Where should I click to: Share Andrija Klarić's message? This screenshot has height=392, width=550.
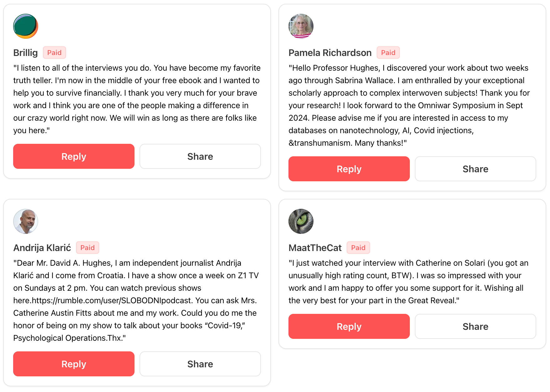click(x=200, y=364)
